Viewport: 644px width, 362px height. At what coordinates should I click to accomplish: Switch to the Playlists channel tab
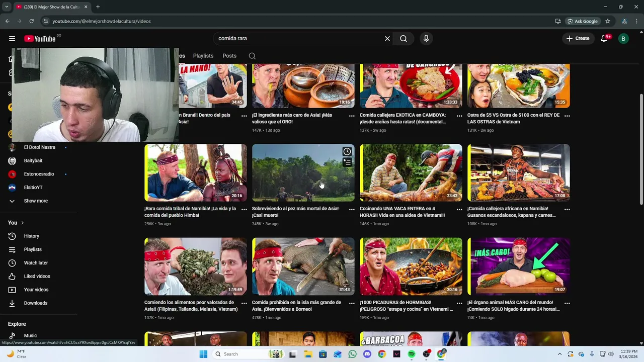pos(203,56)
